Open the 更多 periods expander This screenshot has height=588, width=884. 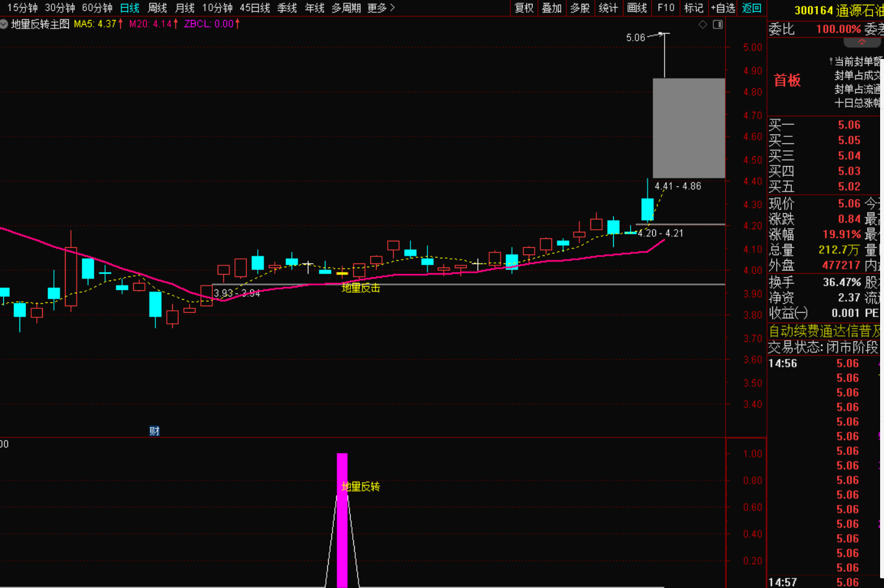pyautogui.click(x=381, y=8)
